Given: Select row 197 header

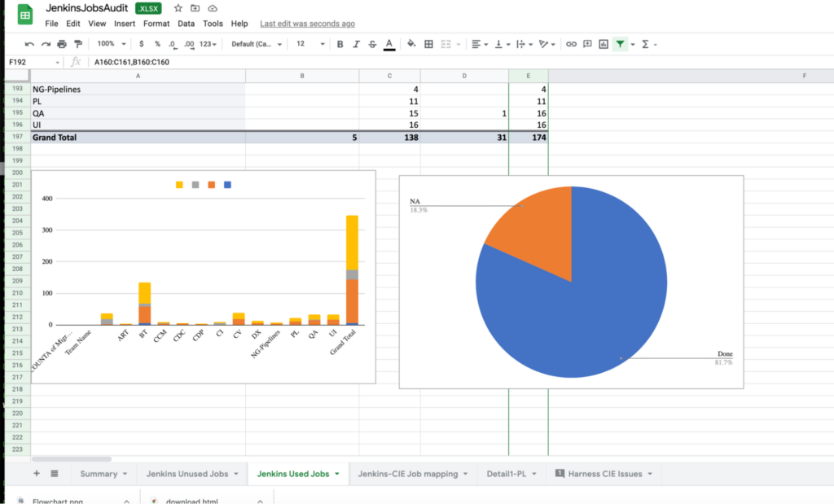Looking at the screenshot, I should pyautogui.click(x=18, y=137).
